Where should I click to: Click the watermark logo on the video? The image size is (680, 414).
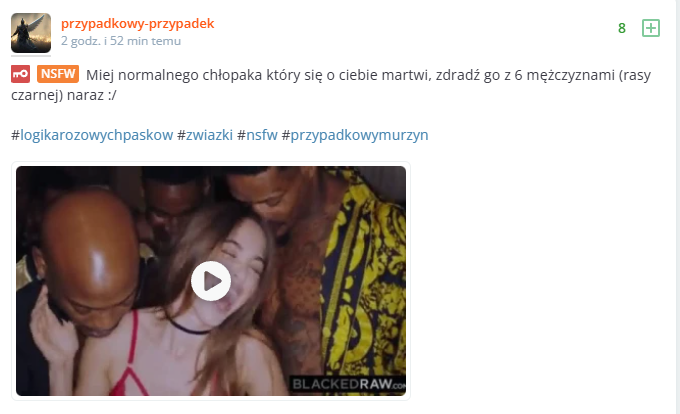tap(348, 384)
